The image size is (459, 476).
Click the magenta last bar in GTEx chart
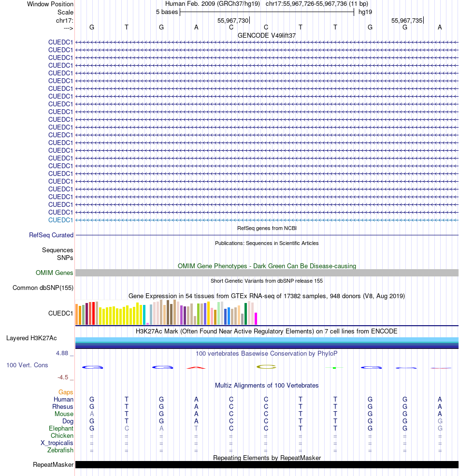(x=256, y=319)
